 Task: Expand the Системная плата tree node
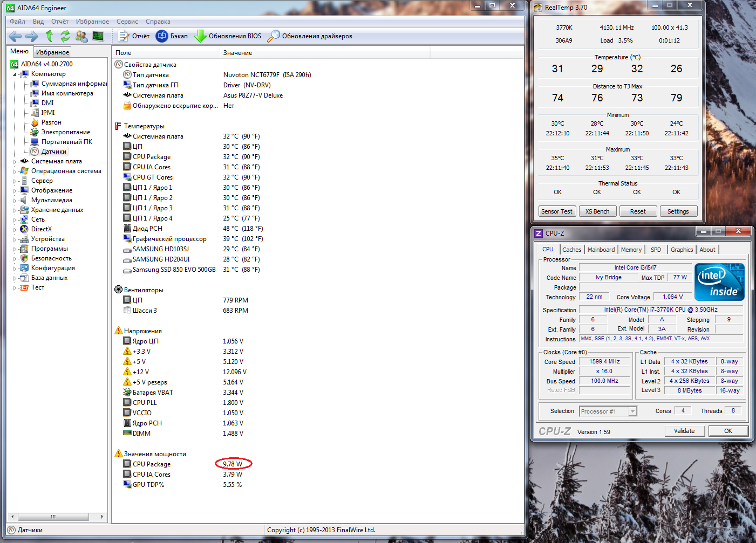[15, 162]
